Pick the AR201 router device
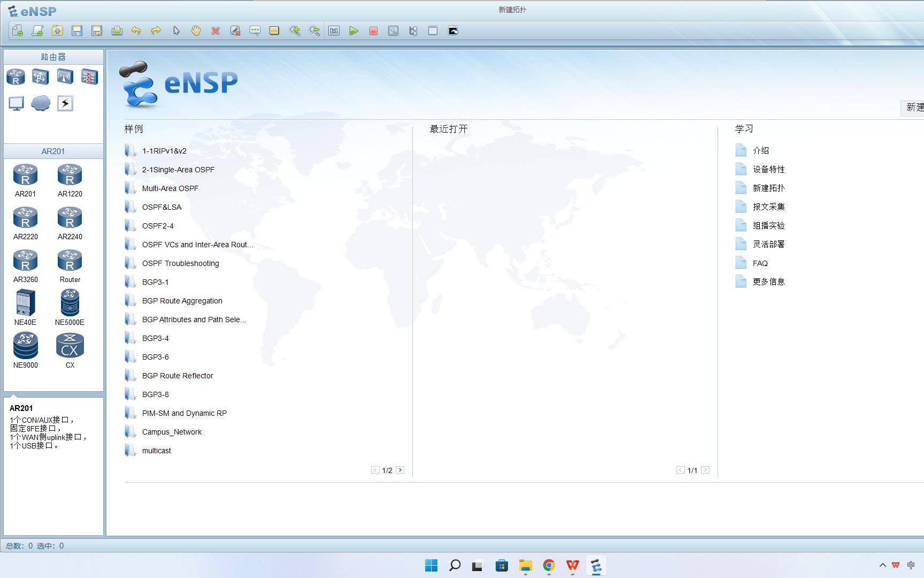The image size is (924, 578). [x=25, y=181]
